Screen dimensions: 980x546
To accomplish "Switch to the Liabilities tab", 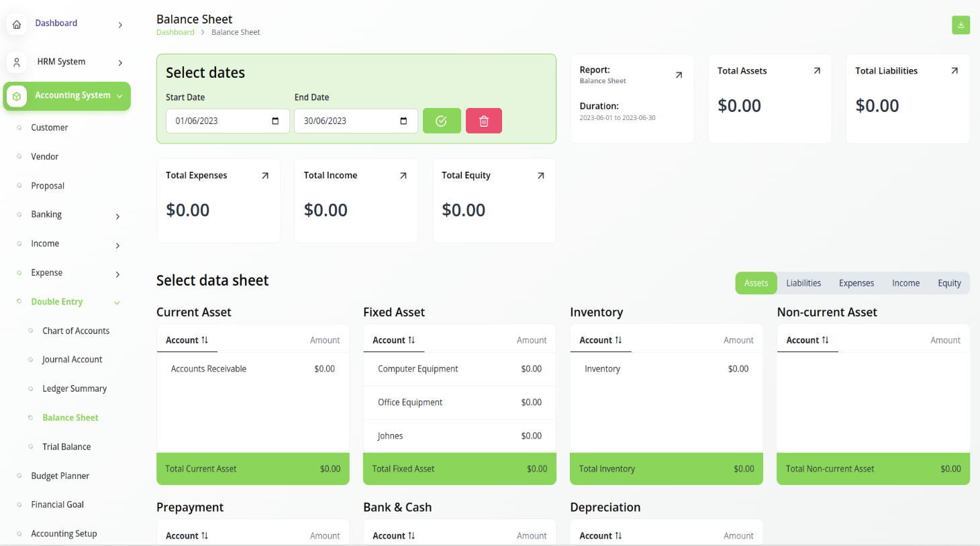I will point(803,283).
